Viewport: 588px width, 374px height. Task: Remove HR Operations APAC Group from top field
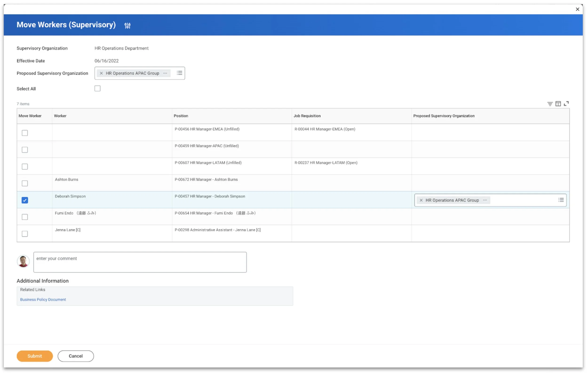tap(101, 73)
